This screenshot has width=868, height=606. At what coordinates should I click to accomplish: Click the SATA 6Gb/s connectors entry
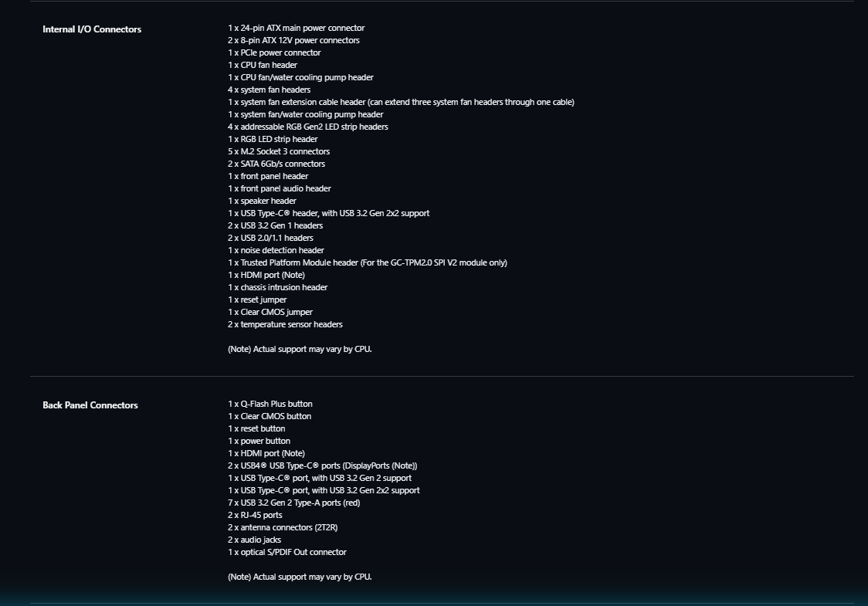276,164
